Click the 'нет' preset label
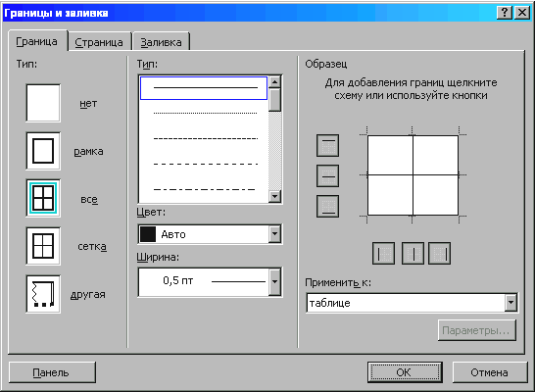This screenshot has height=392, width=535. pyautogui.click(x=88, y=103)
